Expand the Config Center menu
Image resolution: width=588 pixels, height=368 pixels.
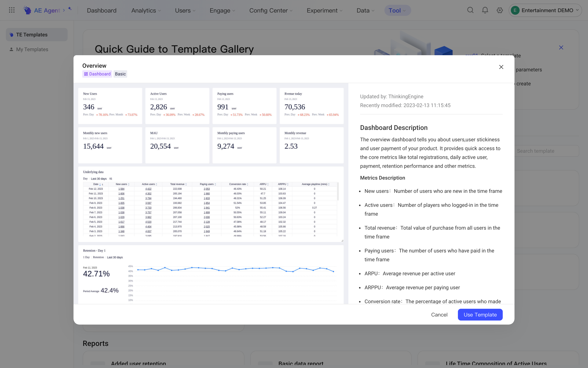[x=271, y=10]
